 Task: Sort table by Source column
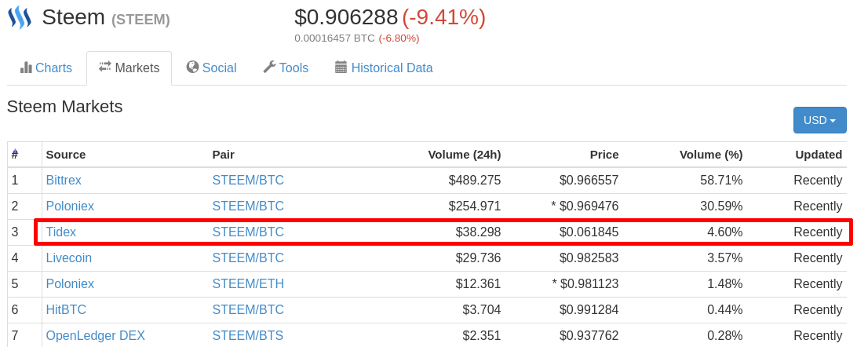click(x=66, y=155)
